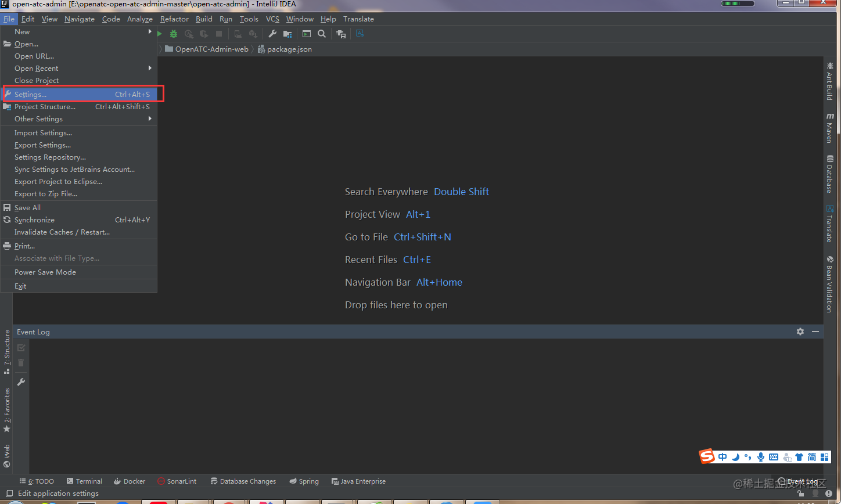This screenshot has height=504, width=841.
Task: Hide the Event Log panel with minus icon
Action: (x=815, y=332)
